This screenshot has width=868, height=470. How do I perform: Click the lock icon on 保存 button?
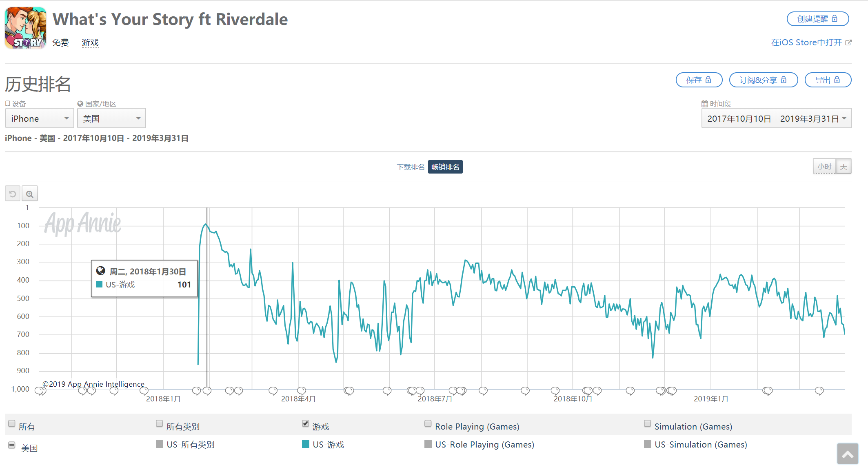tap(708, 80)
